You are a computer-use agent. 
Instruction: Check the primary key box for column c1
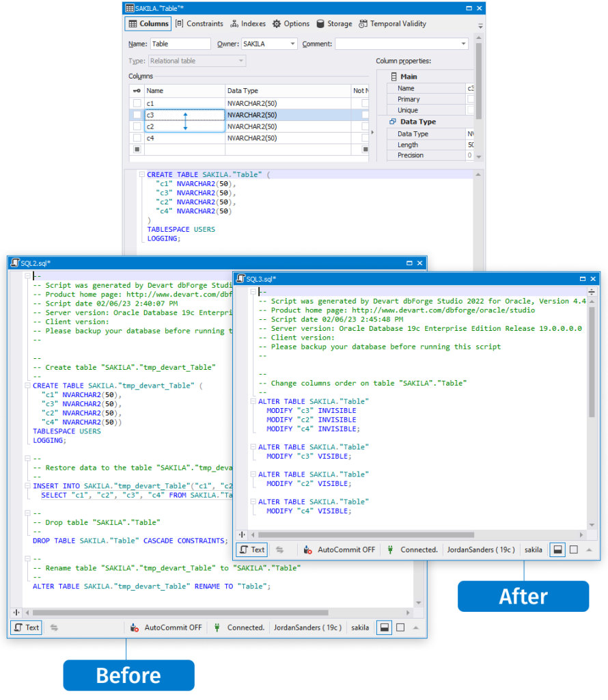coord(137,103)
